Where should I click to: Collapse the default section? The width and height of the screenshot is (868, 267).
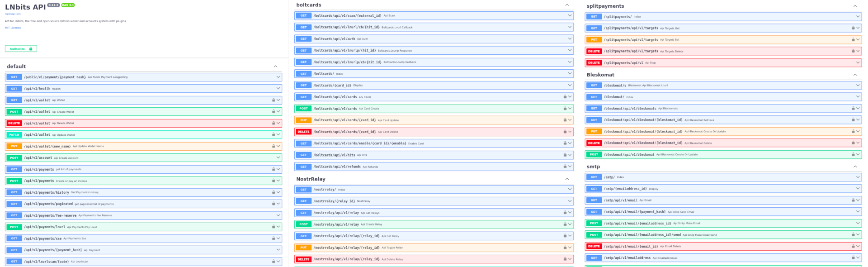[x=275, y=67]
